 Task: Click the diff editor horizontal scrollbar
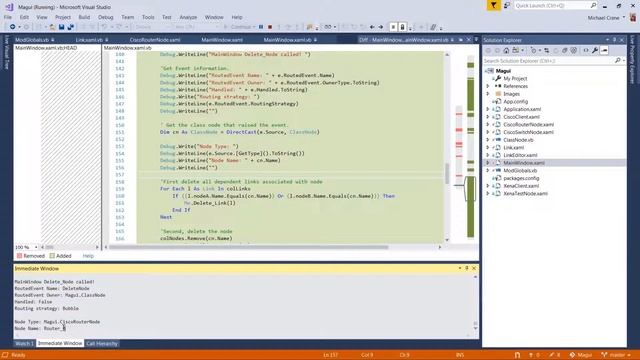(x=249, y=247)
